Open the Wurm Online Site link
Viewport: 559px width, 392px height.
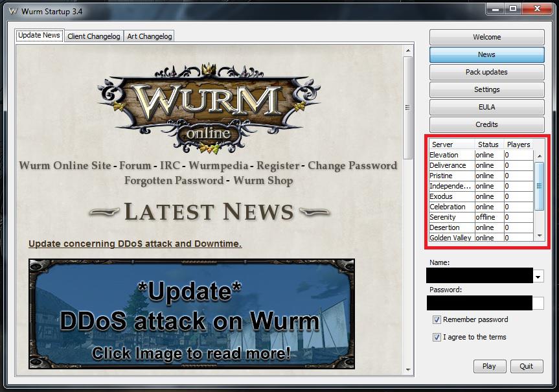point(65,165)
